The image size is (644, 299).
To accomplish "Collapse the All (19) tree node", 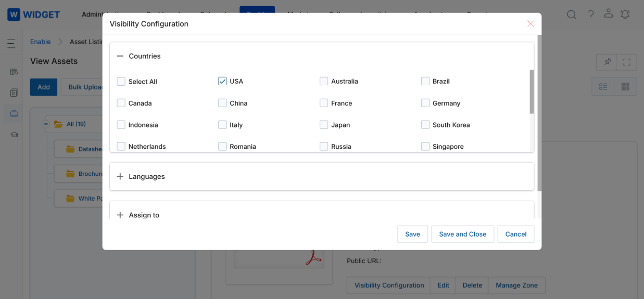I will tap(46, 124).
